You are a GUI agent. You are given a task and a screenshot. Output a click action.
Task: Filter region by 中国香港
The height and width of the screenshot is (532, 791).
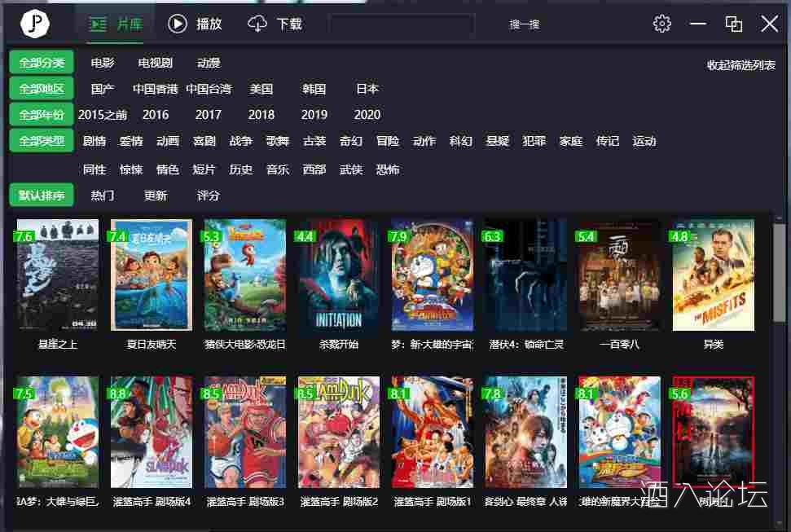coord(156,89)
